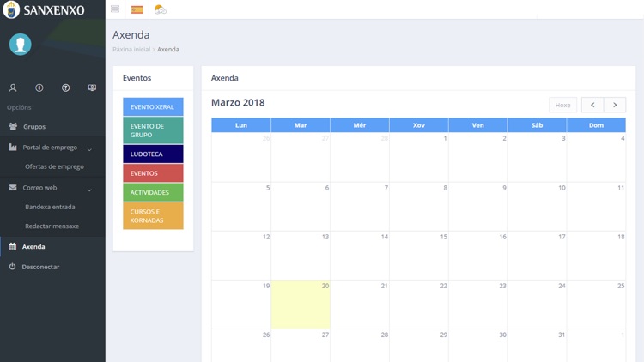Click the Hoxe today button
The height and width of the screenshot is (362, 644).
click(562, 105)
